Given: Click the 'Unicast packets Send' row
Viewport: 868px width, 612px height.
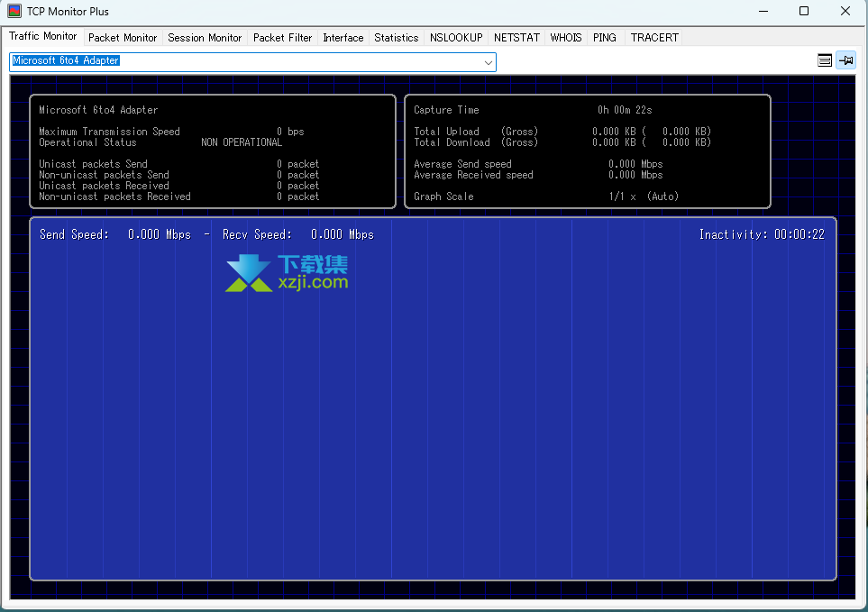Looking at the screenshot, I should tap(178, 164).
